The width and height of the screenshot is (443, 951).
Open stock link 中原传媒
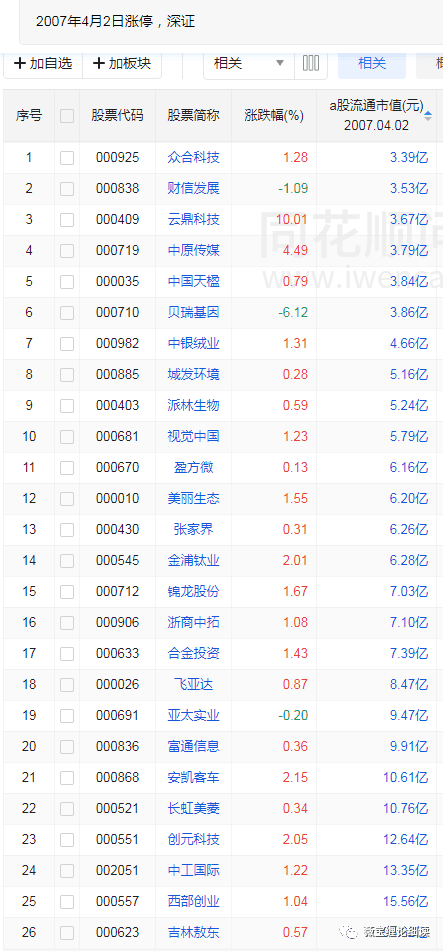[194, 250]
